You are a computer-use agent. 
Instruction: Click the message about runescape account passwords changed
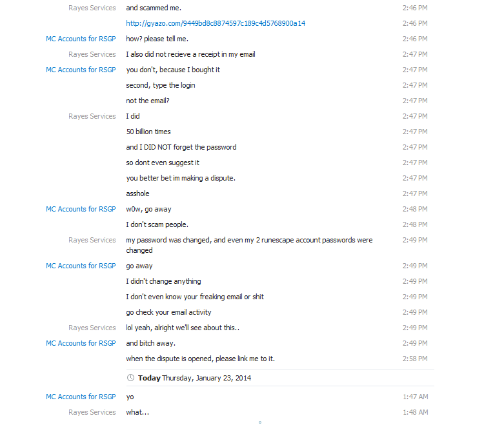pyautogui.click(x=250, y=245)
